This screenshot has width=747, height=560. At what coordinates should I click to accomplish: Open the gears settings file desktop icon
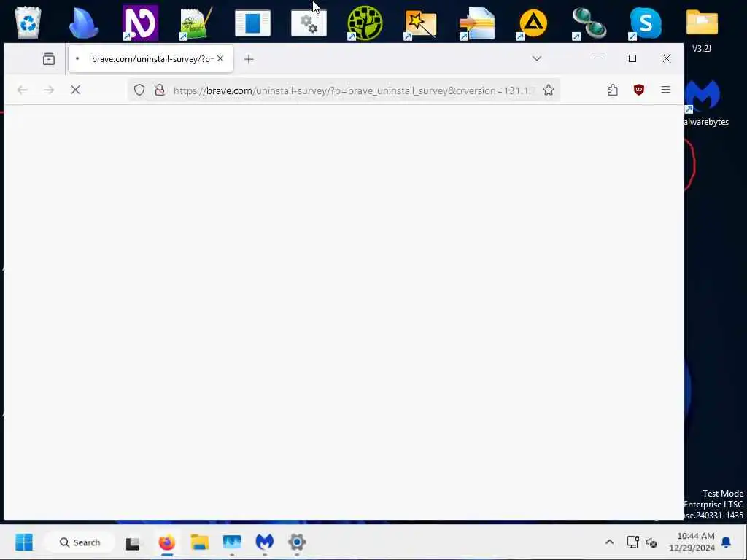[309, 23]
